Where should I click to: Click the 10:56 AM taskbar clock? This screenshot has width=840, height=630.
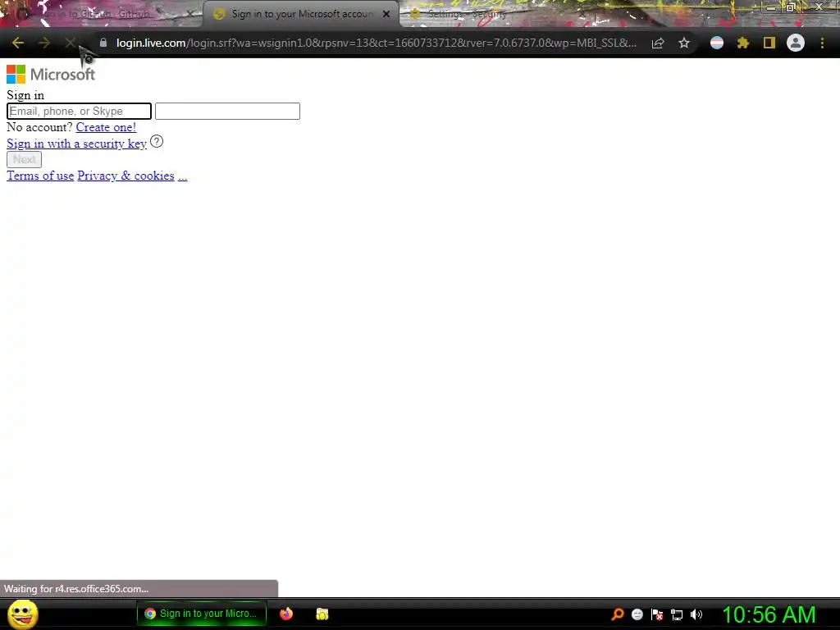click(x=769, y=614)
